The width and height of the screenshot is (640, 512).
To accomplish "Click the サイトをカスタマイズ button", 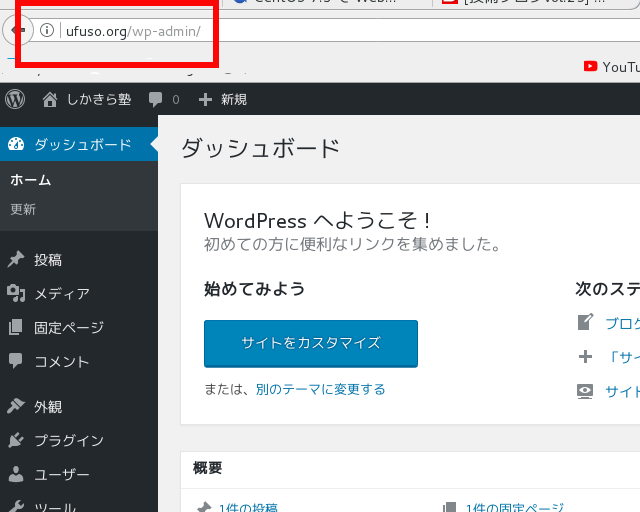I will tap(310, 343).
